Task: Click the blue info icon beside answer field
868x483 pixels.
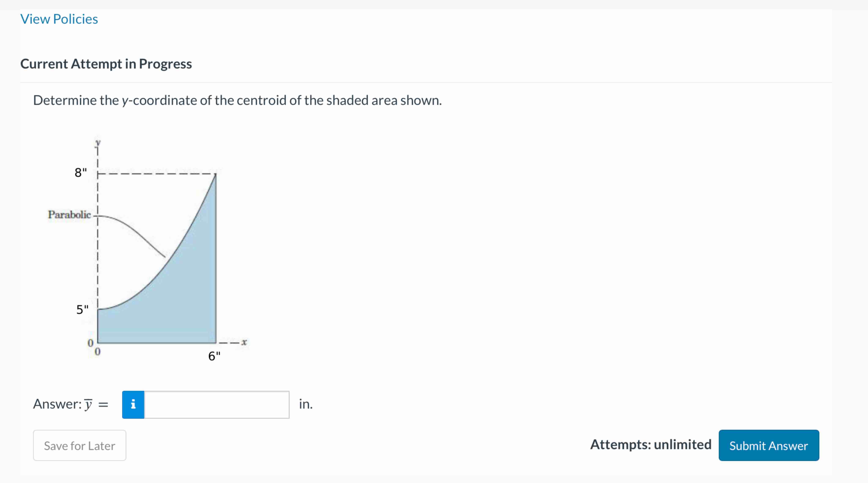Action: point(133,405)
